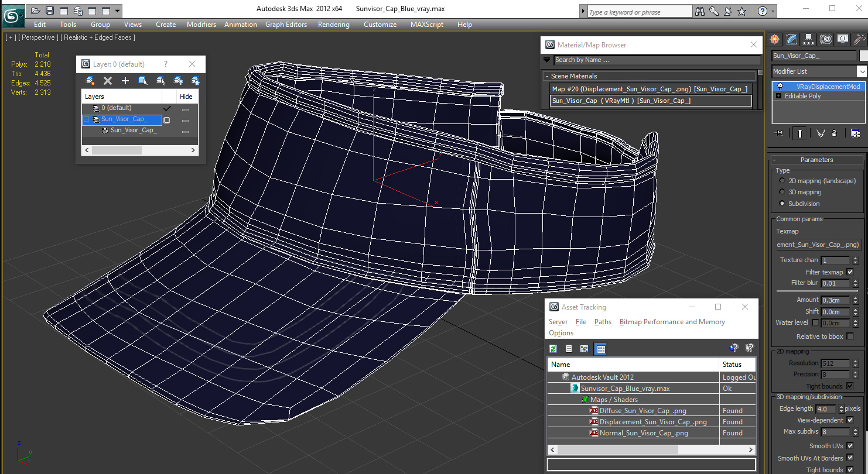Click Remove Modifier trash icon
868x474 pixels.
tap(834, 133)
